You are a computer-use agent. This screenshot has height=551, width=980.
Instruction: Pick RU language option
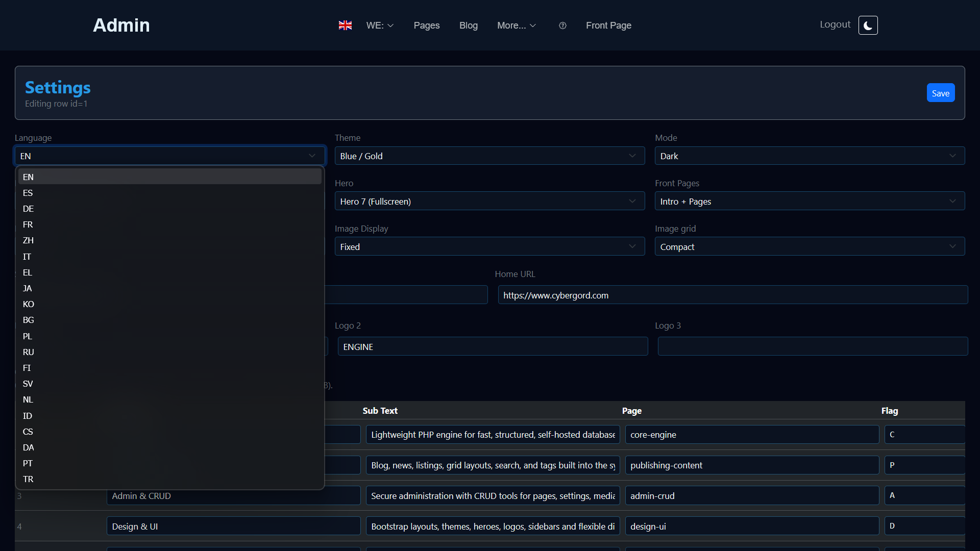[x=170, y=352]
